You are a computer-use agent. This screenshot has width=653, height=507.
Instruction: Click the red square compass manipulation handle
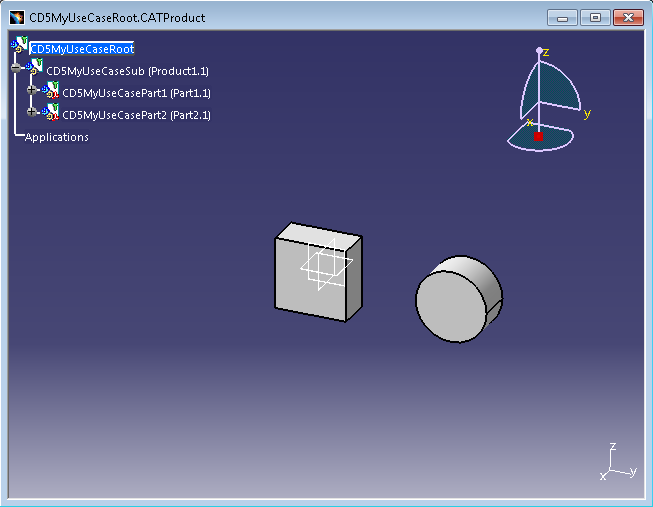click(538, 136)
